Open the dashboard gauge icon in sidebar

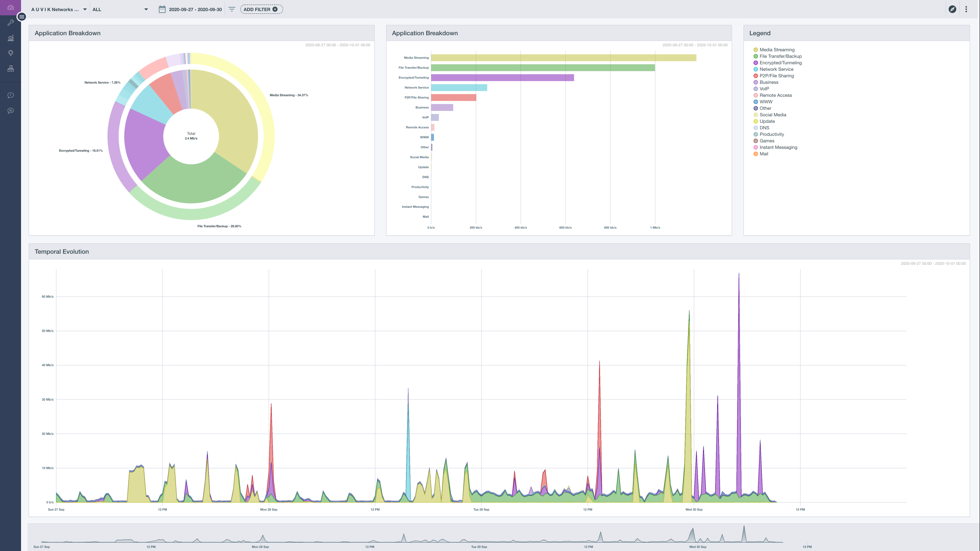tap(10, 7)
